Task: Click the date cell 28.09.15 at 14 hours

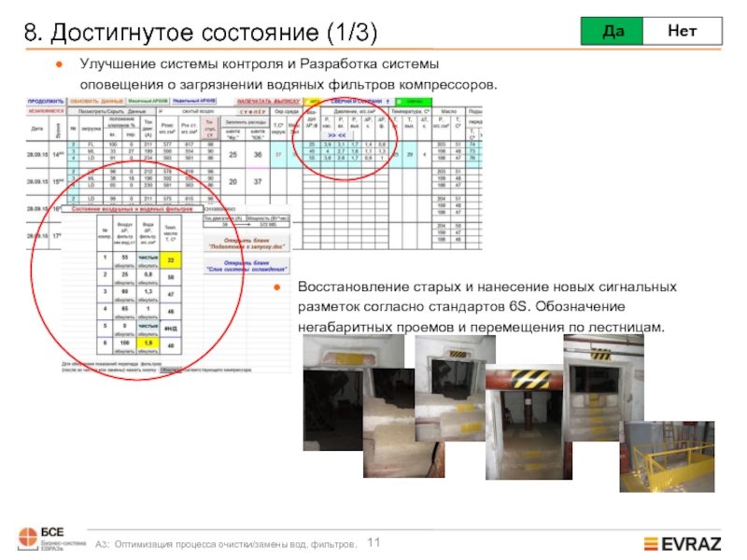Action: point(37,155)
